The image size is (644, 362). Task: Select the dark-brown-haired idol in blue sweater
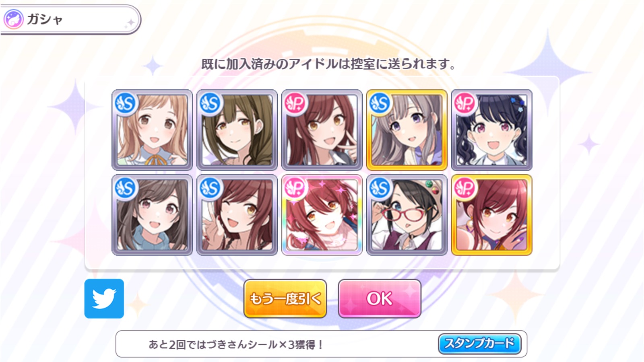point(152,215)
